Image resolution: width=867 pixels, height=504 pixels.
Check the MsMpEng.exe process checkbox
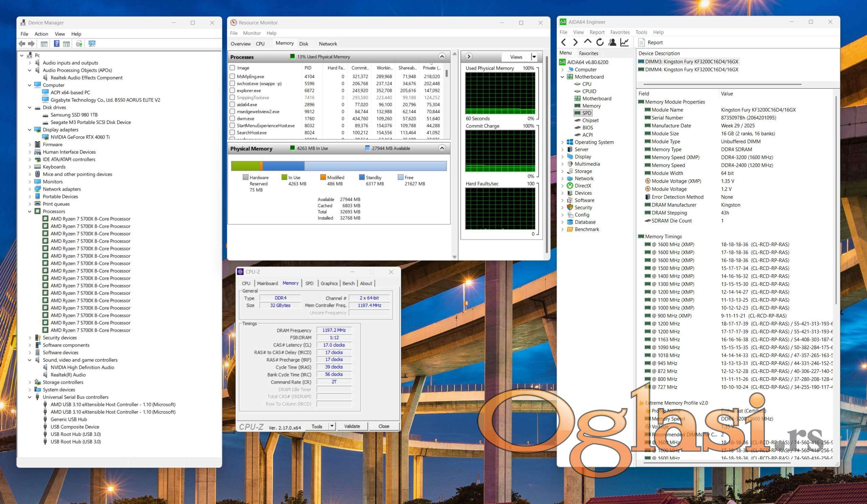(x=232, y=76)
